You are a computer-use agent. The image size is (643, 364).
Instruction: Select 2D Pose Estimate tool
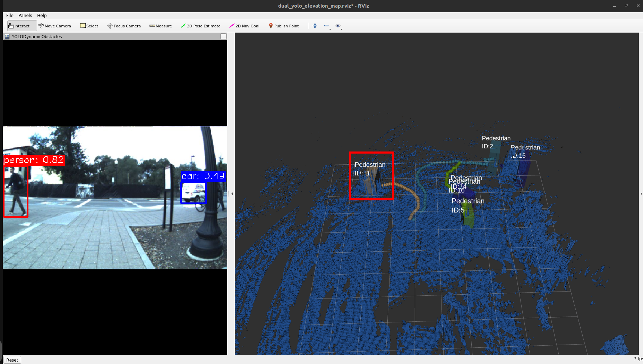pos(200,26)
